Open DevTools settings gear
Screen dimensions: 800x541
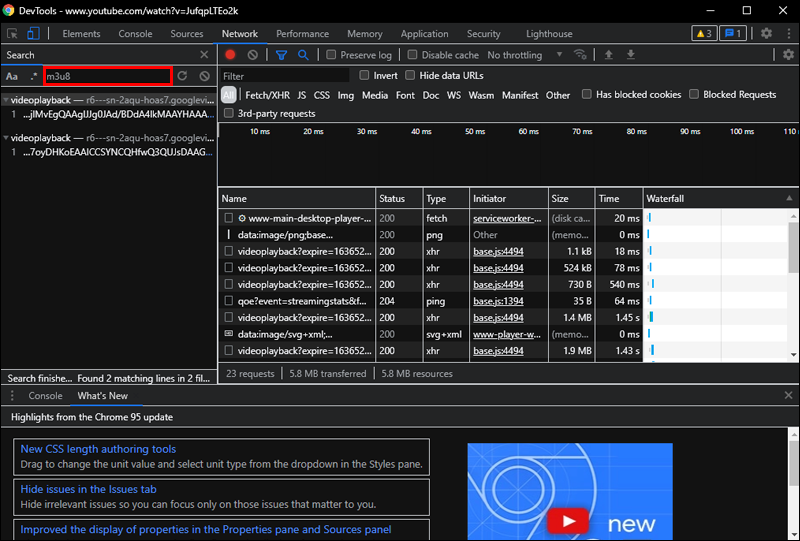click(x=766, y=33)
